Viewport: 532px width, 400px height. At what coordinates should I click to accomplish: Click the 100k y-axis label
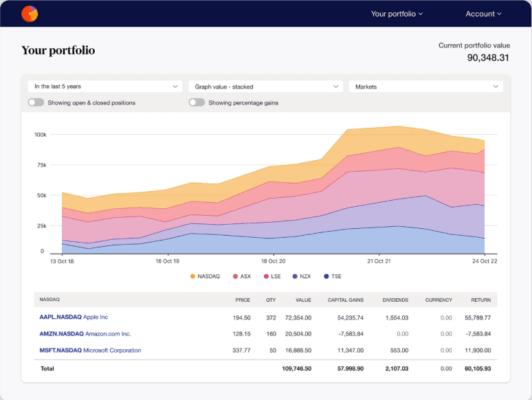click(x=41, y=135)
